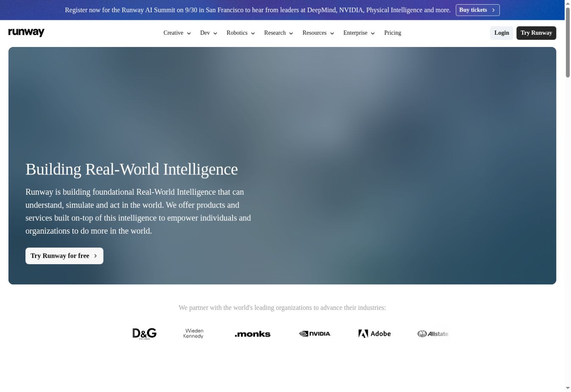Click the hero description paragraph
This screenshot has height=392, width=571.
[138, 211]
